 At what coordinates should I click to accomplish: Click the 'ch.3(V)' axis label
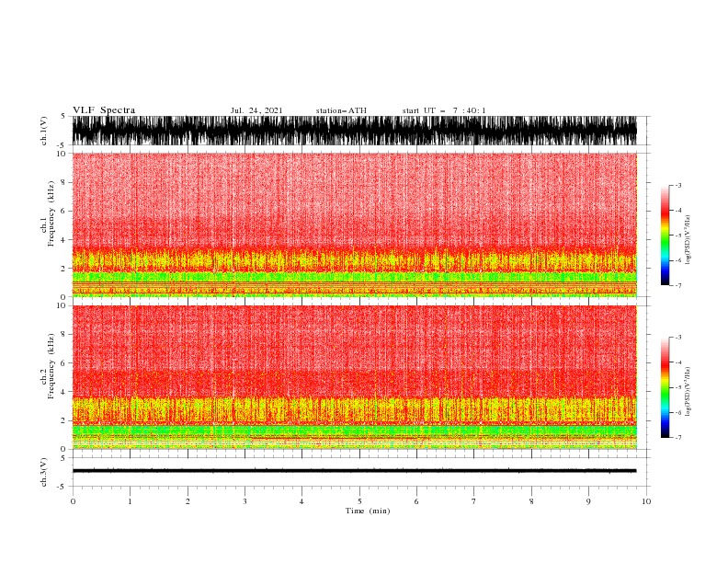click(44, 472)
